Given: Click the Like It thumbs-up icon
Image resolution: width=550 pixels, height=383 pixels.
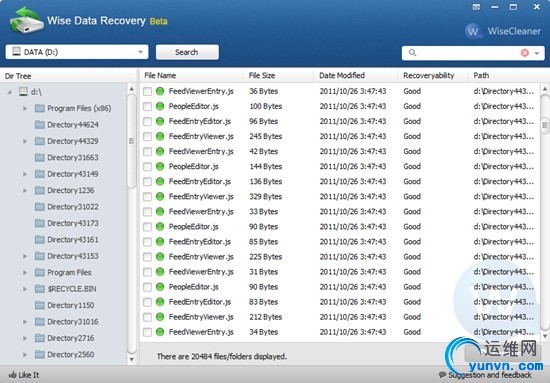Looking at the screenshot, I should click(x=12, y=375).
